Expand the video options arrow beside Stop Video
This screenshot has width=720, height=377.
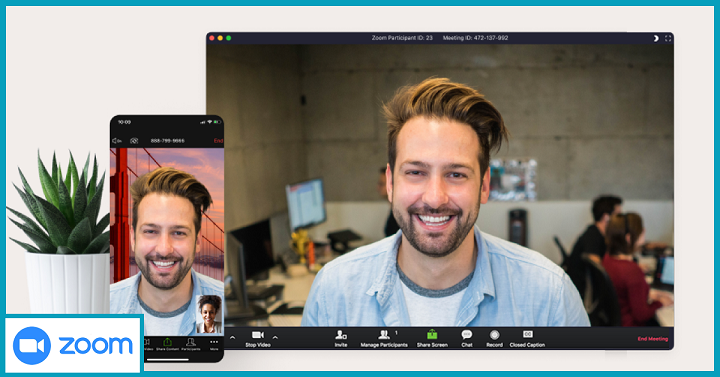pos(275,338)
